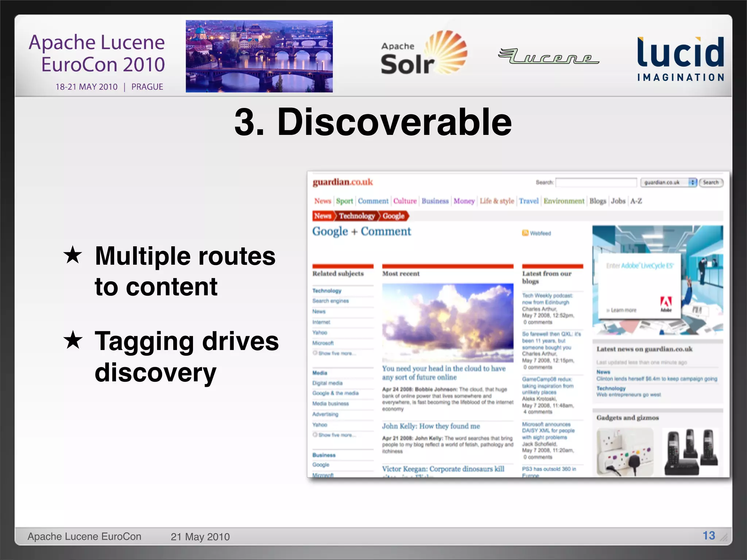The image size is (747, 560).
Task: Open Tech Weekly podcast blog post
Action: click(x=547, y=299)
